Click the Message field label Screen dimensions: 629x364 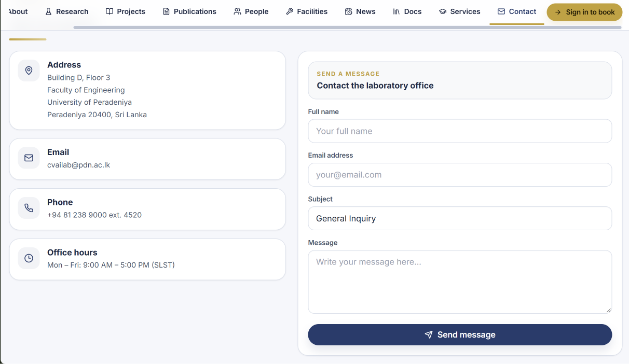click(x=323, y=243)
